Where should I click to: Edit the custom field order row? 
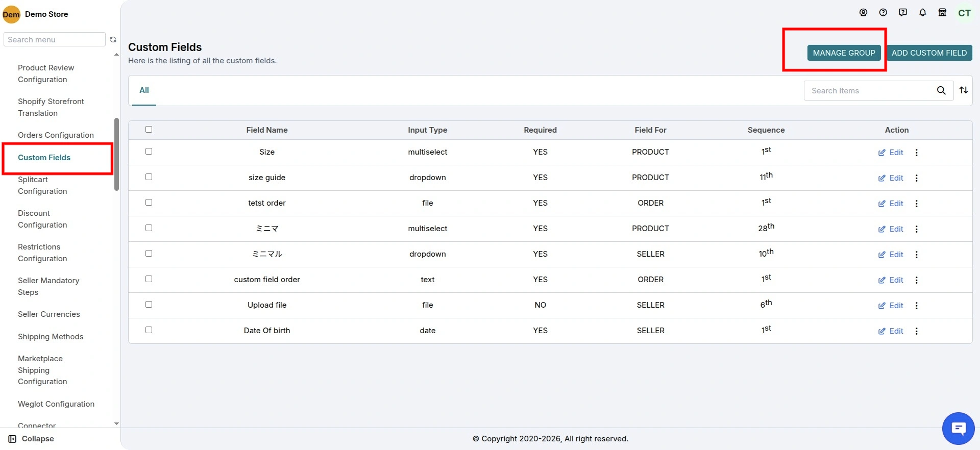point(891,280)
